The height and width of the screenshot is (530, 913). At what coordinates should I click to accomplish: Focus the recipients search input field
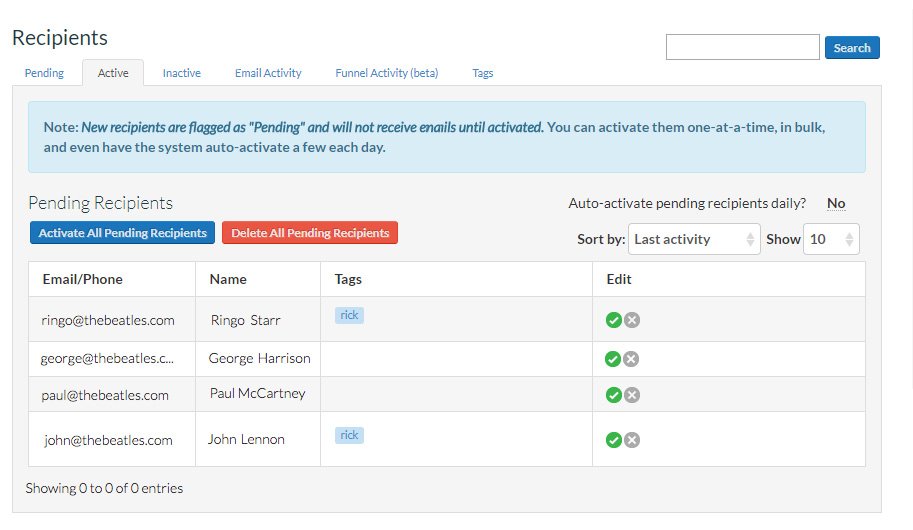[742, 47]
